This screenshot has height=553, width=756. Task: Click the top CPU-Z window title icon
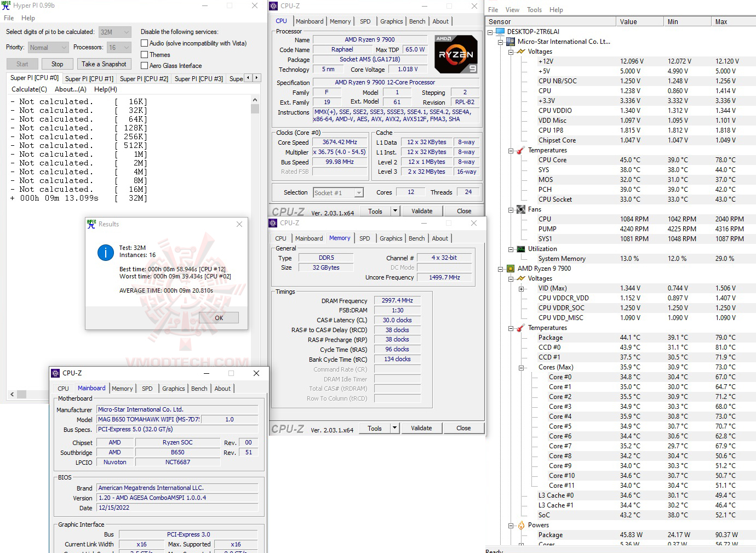click(x=273, y=6)
